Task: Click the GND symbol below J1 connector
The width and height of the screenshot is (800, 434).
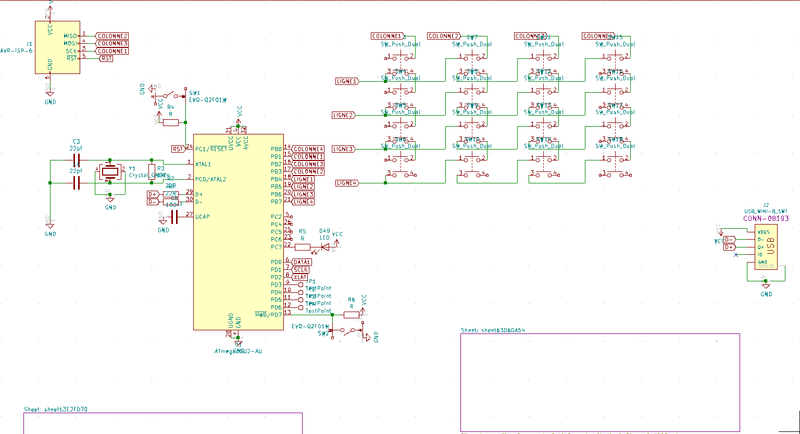Action: (51, 96)
